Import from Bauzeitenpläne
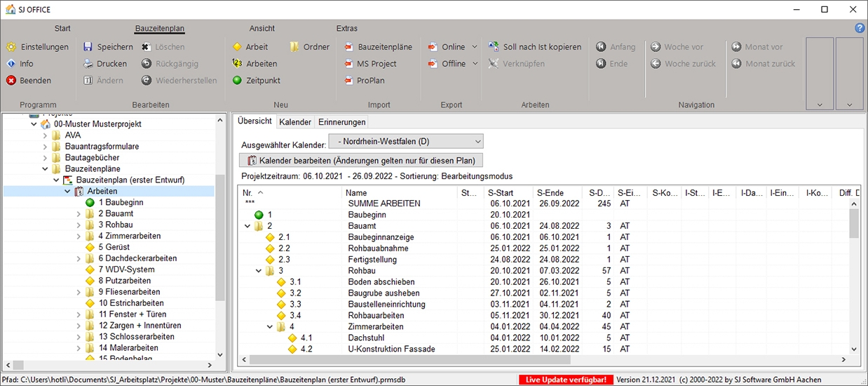This screenshot has height=386, width=868. click(x=378, y=47)
